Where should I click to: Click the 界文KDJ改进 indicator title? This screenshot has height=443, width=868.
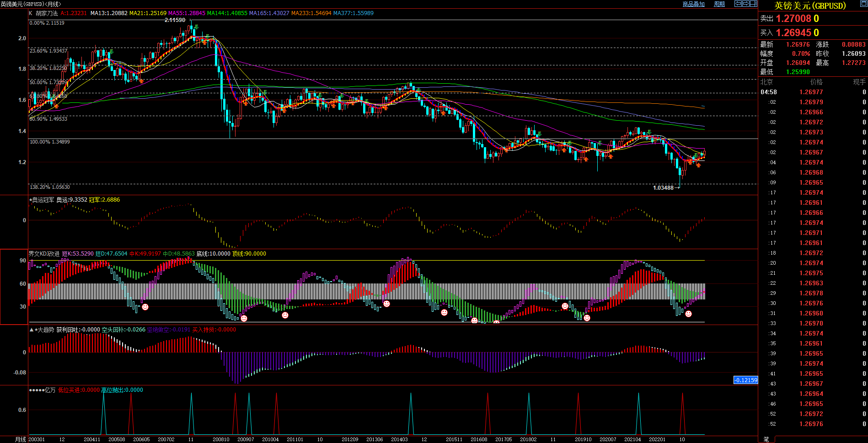(44, 254)
